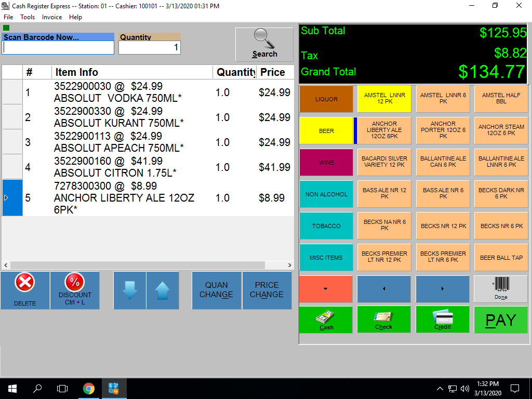
Task: Open Task View on taskbar
Action: tap(62, 389)
